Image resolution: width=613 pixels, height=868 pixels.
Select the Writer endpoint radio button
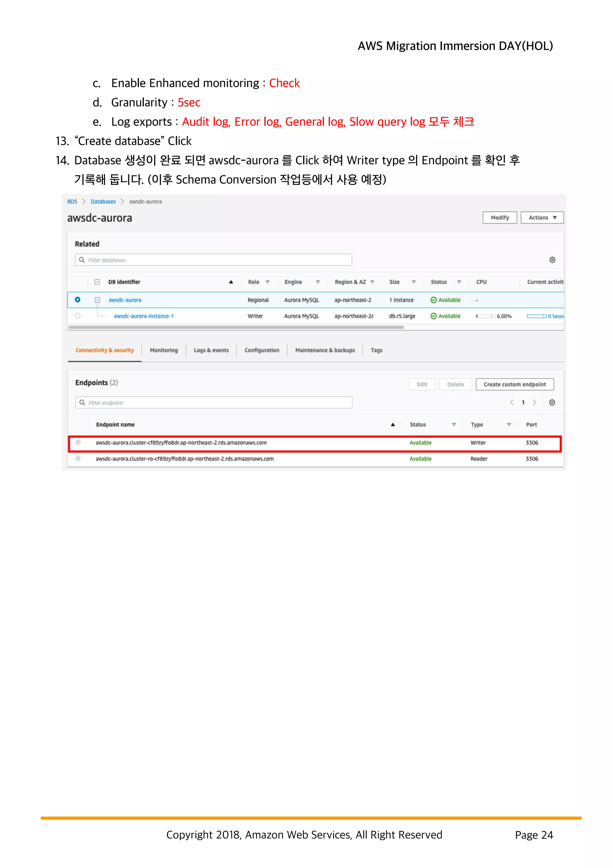tap(78, 442)
